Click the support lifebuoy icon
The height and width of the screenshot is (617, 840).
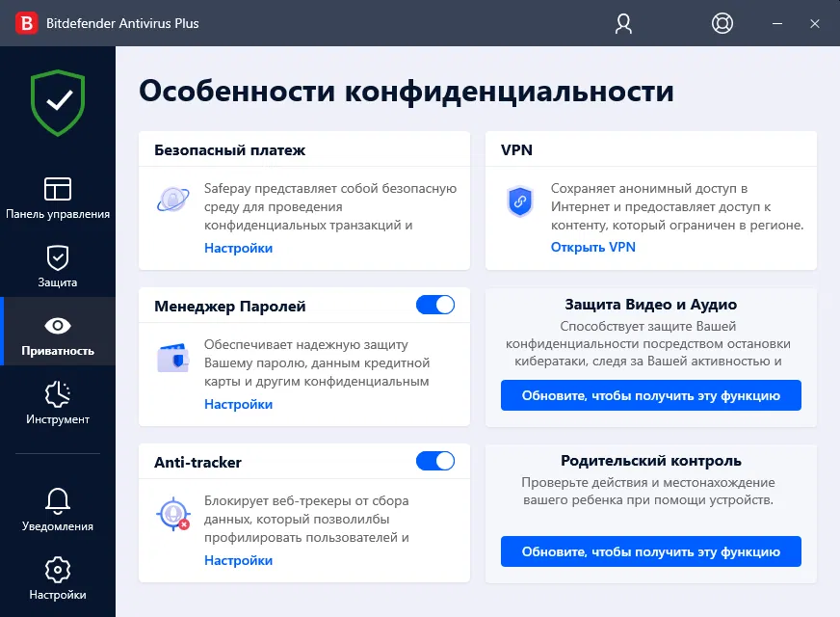pyautogui.click(x=722, y=23)
